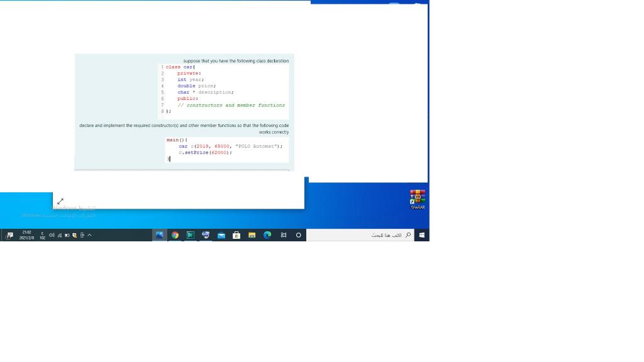Expand hidden system tray icons
644x362 pixels.
tap(89, 234)
